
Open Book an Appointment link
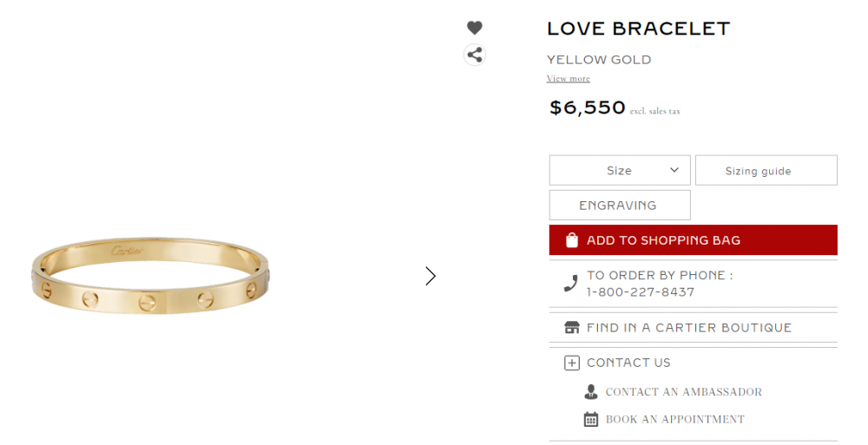674,420
